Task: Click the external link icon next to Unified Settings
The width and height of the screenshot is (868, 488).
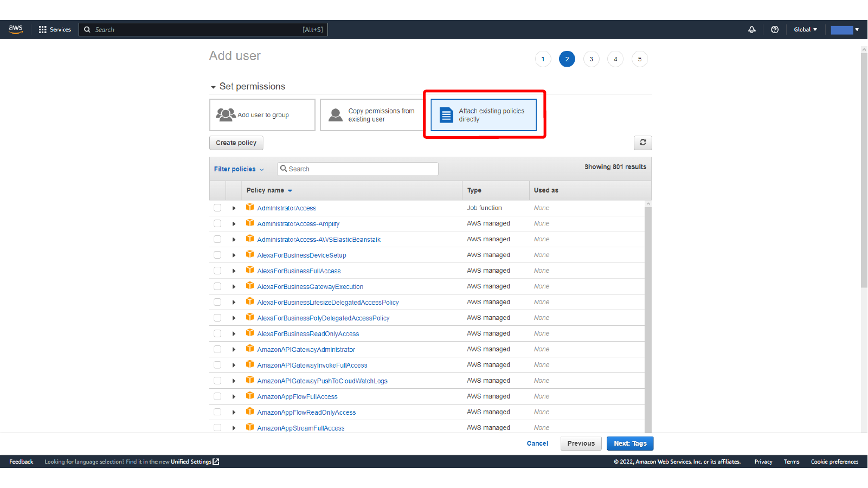Action: [x=216, y=462]
